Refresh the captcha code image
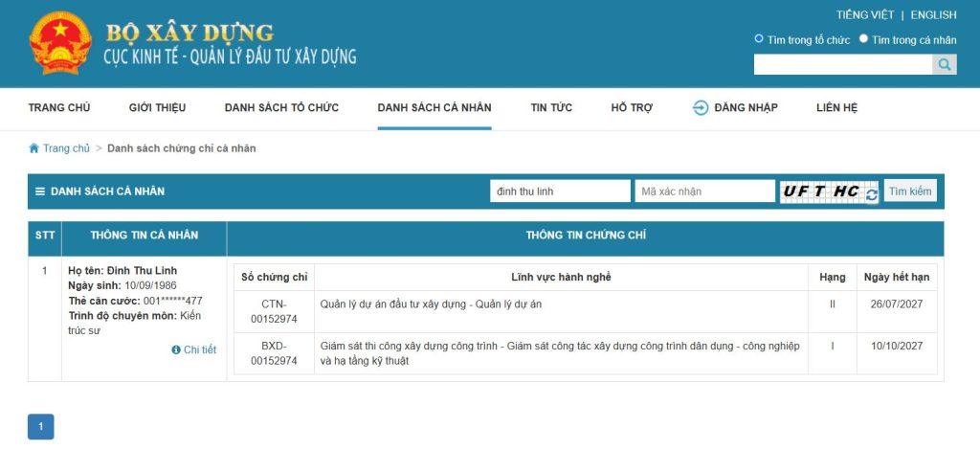 coord(872,195)
